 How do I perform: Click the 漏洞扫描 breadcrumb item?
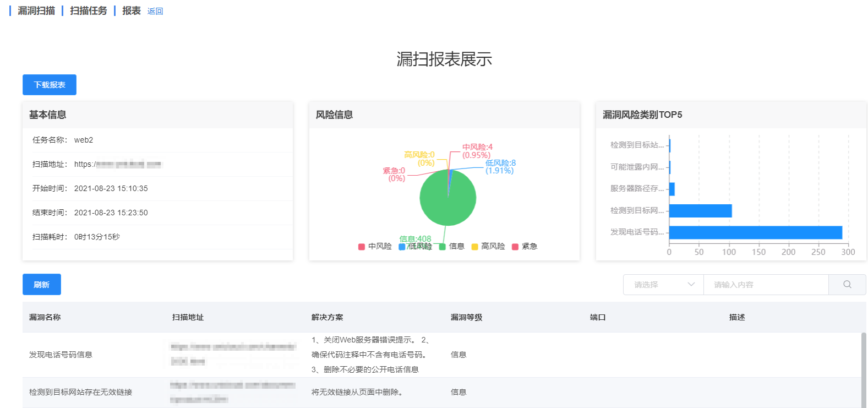[x=36, y=11]
